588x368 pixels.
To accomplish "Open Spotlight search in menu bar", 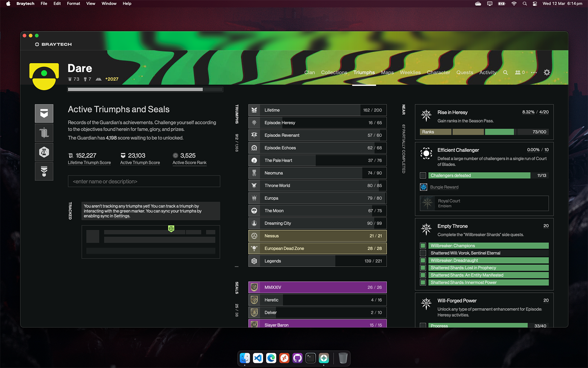I will [x=525, y=3].
